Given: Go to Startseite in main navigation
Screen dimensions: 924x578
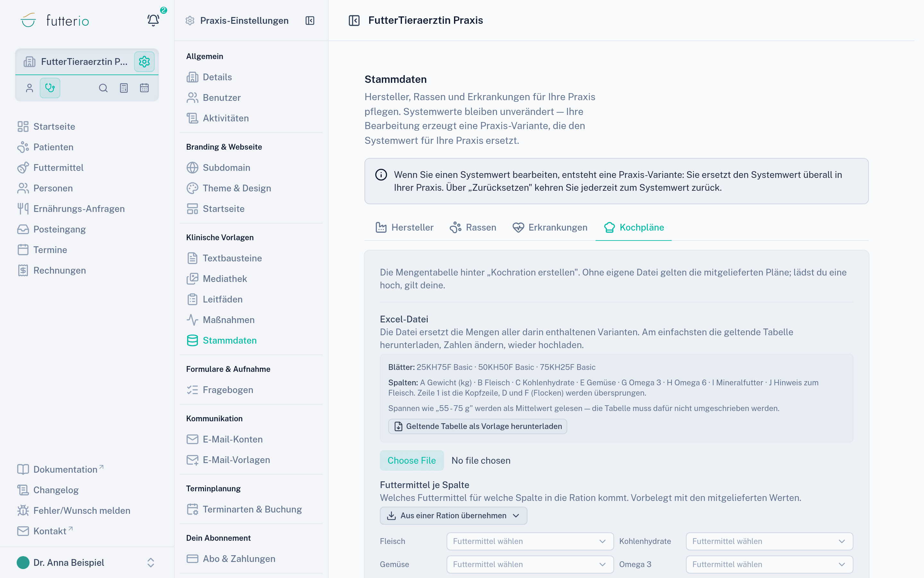Looking at the screenshot, I should (46, 127).
